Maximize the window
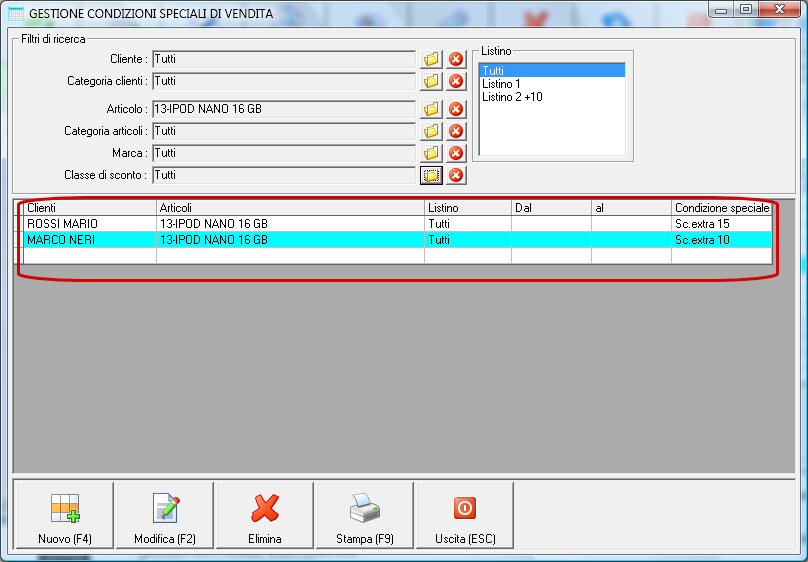Image resolution: width=808 pixels, height=562 pixels. click(x=746, y=10)
